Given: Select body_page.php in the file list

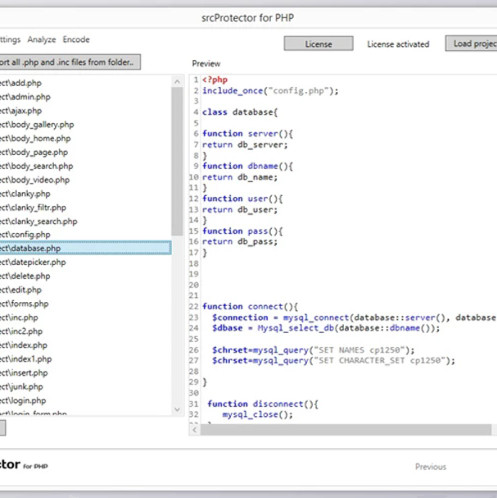Looking at the screenshot, I should (x=86, y=152).
